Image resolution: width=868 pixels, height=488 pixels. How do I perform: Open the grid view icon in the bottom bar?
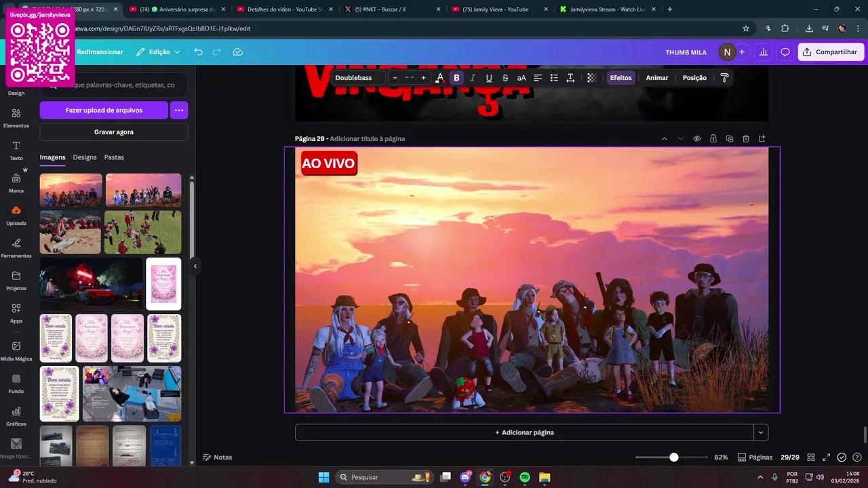coord(811,457)
